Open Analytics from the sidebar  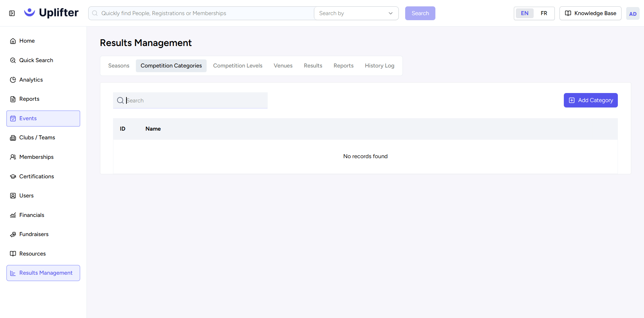pyautogui.click(x=43, y=80)
